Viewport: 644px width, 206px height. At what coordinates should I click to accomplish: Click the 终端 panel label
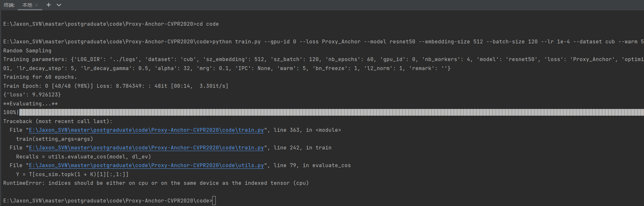(9, 5)
